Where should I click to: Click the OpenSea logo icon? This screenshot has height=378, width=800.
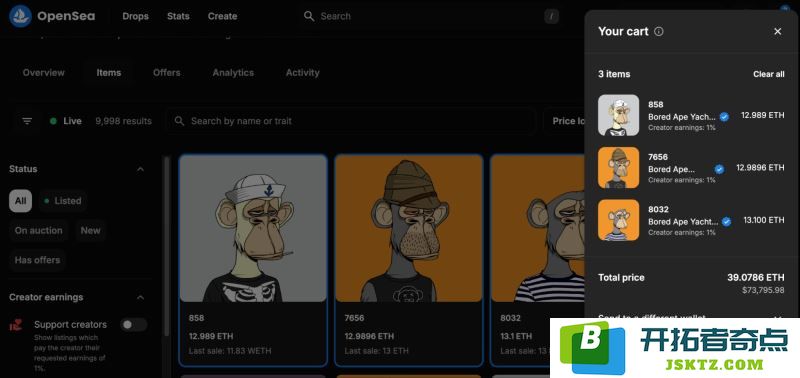point(20,16)
